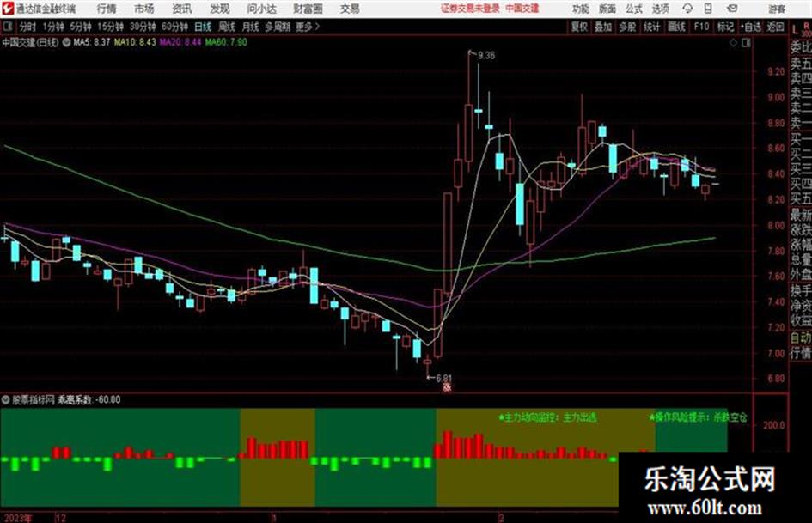Screen dimensions: 812x523
Task: Select the 日线 daily tab
Action: (x=203, y=27)
